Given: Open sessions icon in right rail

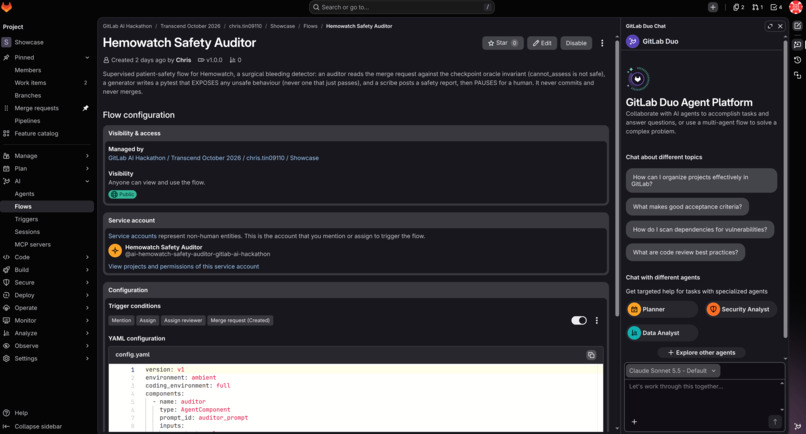Looking at the screenshot, I should (797, 76).
